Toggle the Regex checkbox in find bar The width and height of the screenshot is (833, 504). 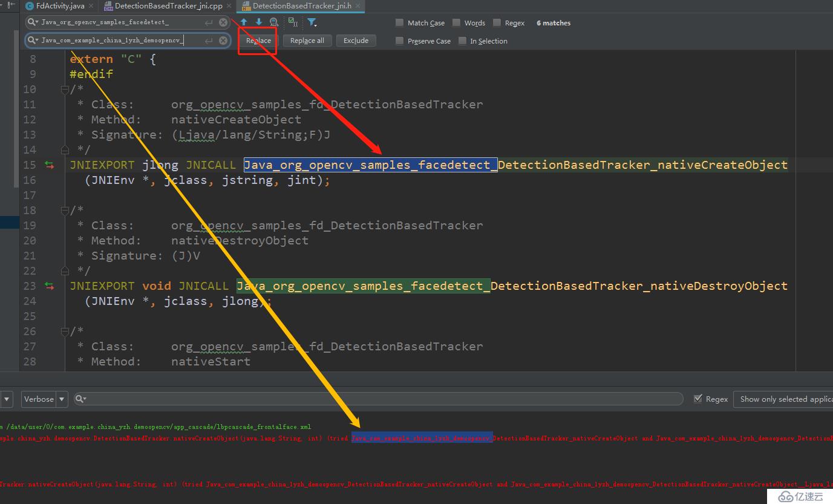(497, 23)
